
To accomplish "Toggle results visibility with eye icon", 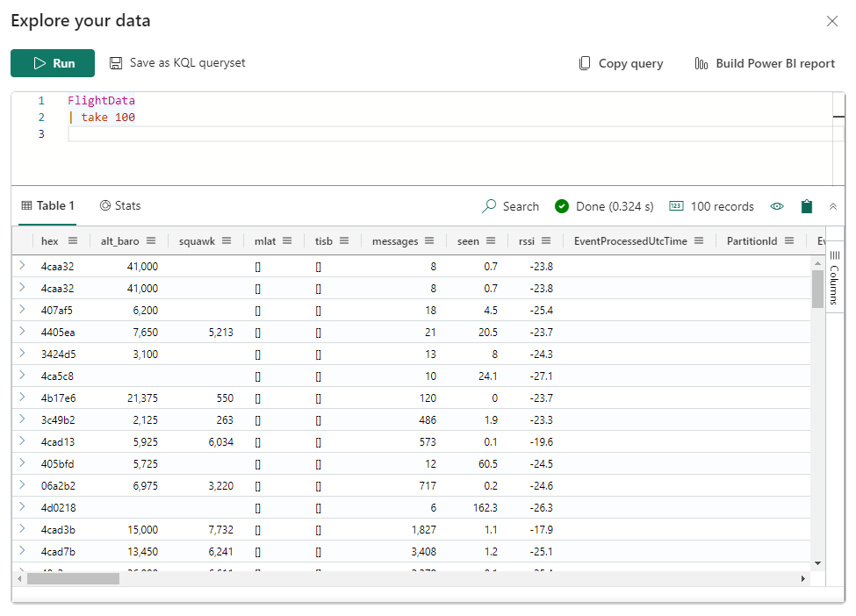I will (777, 206).
